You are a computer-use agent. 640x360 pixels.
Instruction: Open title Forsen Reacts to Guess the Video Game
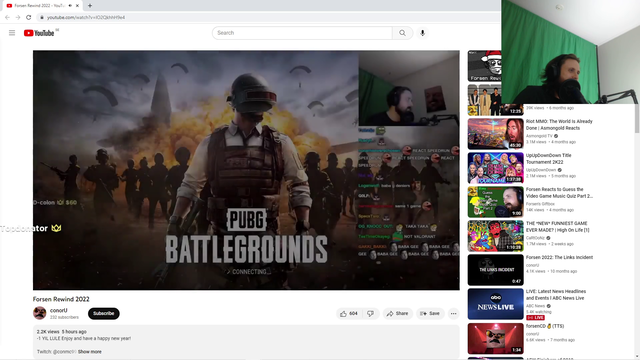pos(559,193)
